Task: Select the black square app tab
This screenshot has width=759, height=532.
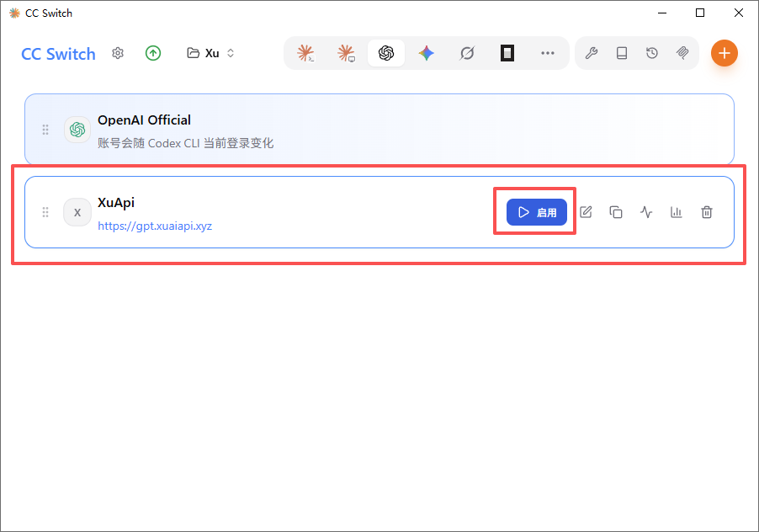Action: (507, 53)
